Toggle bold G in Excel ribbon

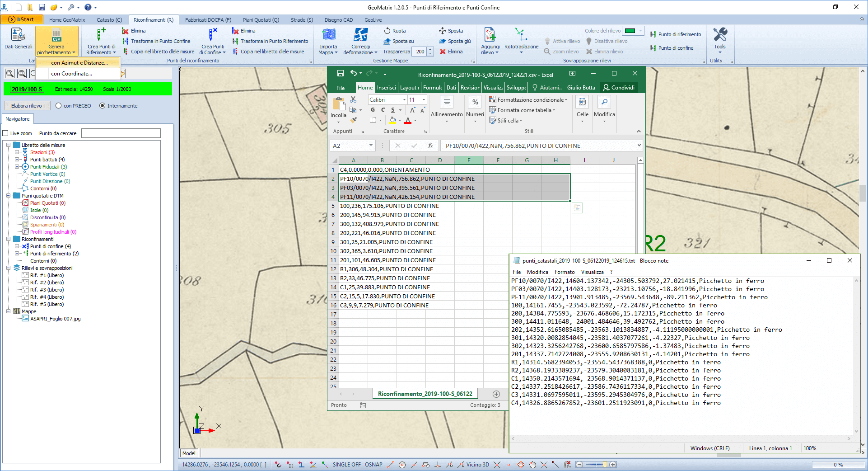coord(373,110)
